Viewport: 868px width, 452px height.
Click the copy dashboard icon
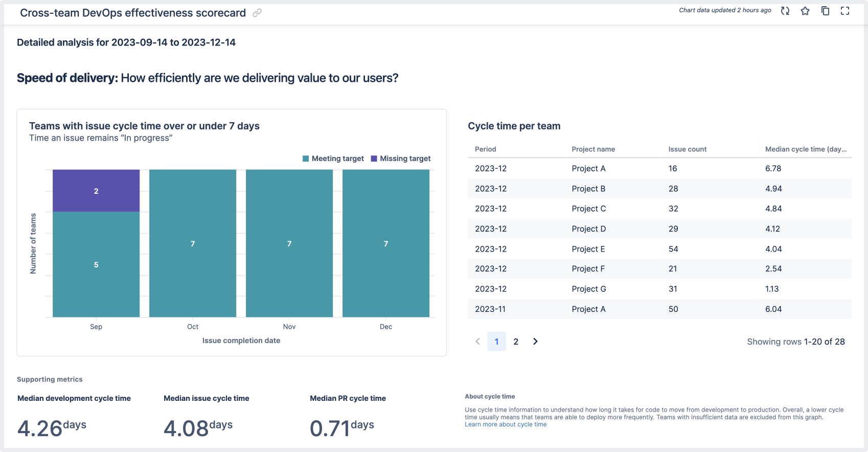coord(825,11)
